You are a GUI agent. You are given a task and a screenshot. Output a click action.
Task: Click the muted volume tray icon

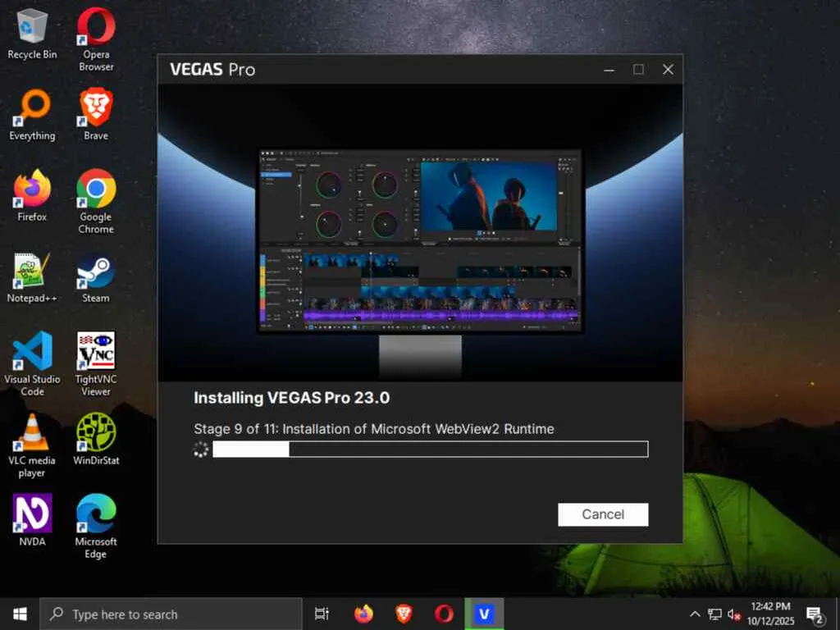(734, 614)
